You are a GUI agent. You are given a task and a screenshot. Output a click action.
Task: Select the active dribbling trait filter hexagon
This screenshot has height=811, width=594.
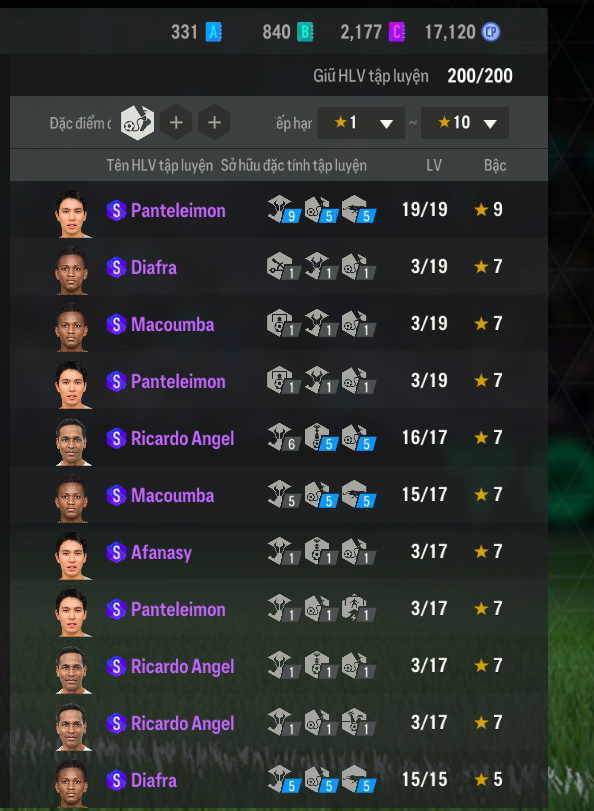138,123
